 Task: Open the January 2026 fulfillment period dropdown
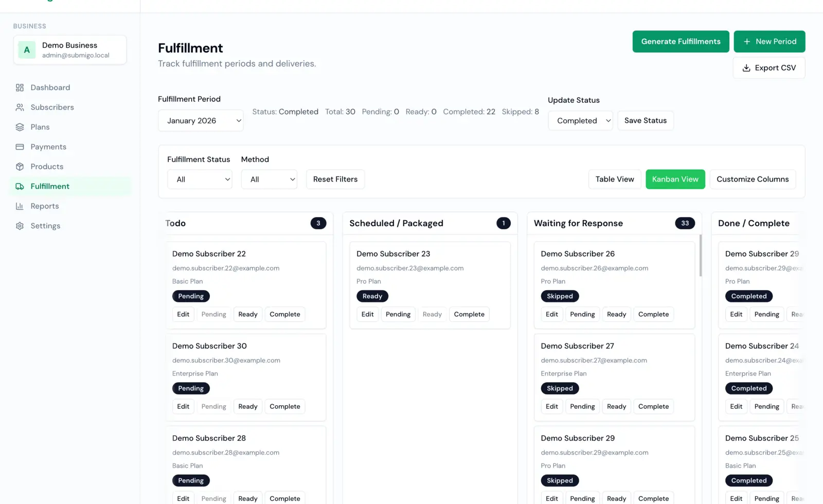tap(201, 120)
